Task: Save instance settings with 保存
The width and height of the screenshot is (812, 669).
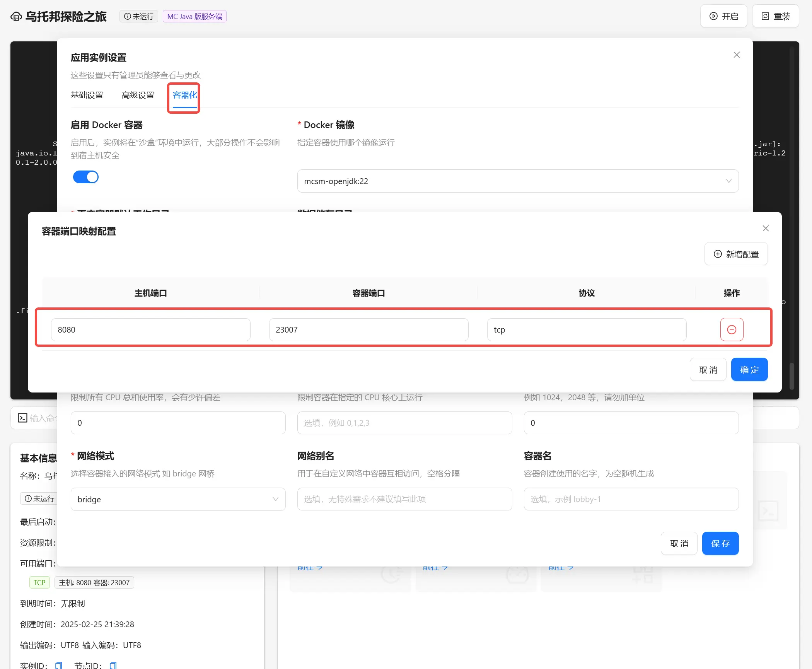Action: click(x=720, y=544)
